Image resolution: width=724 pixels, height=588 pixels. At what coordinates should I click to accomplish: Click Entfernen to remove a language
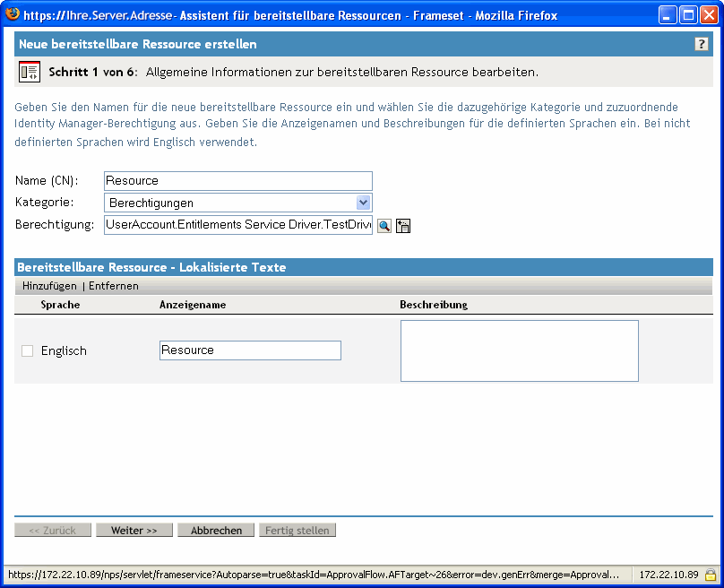(114, 286)
